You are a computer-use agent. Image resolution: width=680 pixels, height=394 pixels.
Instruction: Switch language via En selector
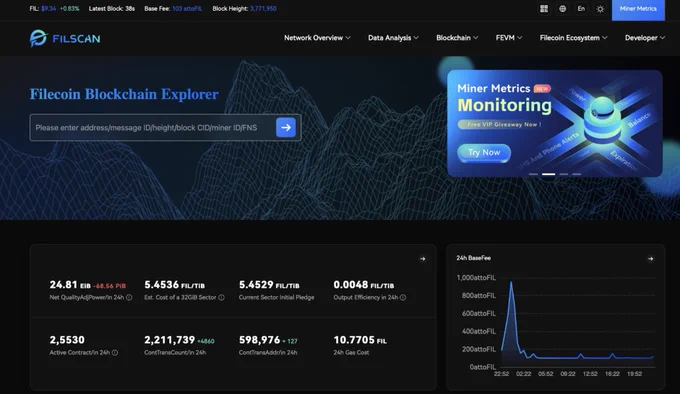point(581,9)
